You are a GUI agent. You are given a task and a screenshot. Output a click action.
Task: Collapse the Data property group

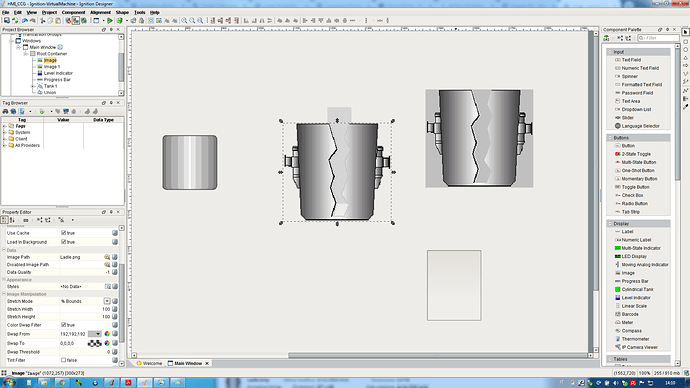(x=4, y=250)
